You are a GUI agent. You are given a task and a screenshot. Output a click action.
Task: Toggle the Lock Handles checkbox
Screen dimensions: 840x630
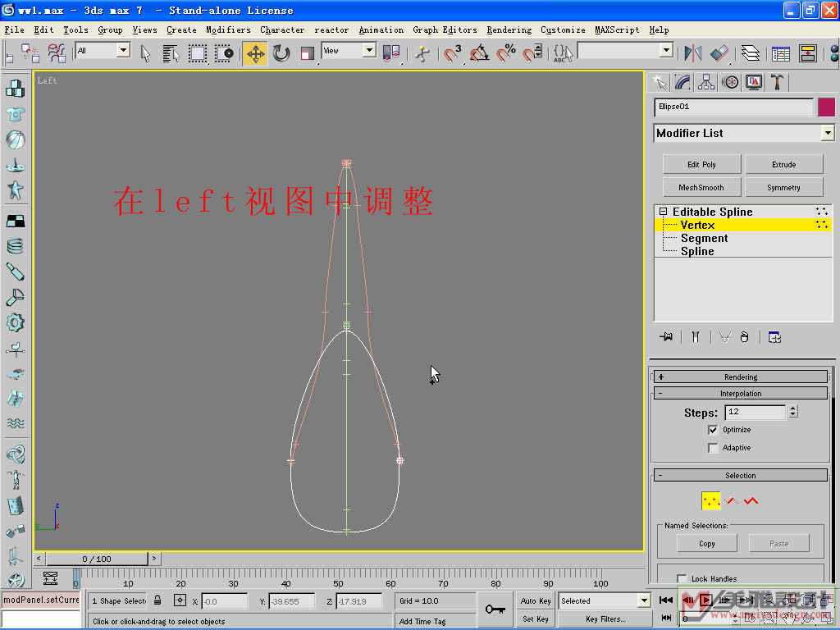682,578
